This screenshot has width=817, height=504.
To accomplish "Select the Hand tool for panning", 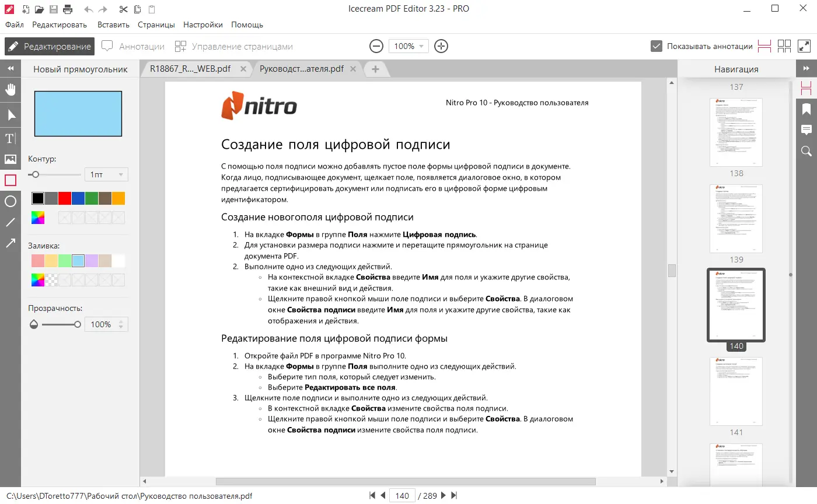I will [x=10, y=89].
